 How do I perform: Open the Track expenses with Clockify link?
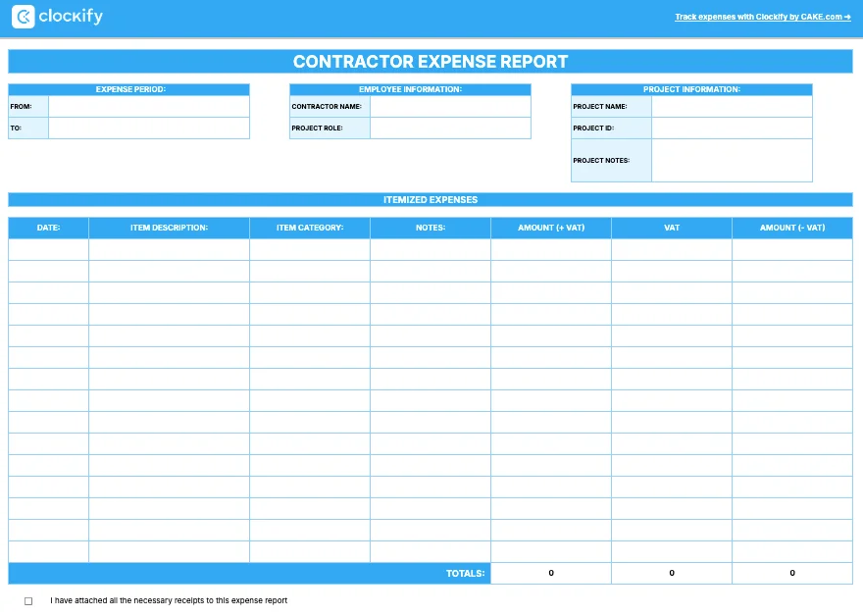(x=763, y=17)
